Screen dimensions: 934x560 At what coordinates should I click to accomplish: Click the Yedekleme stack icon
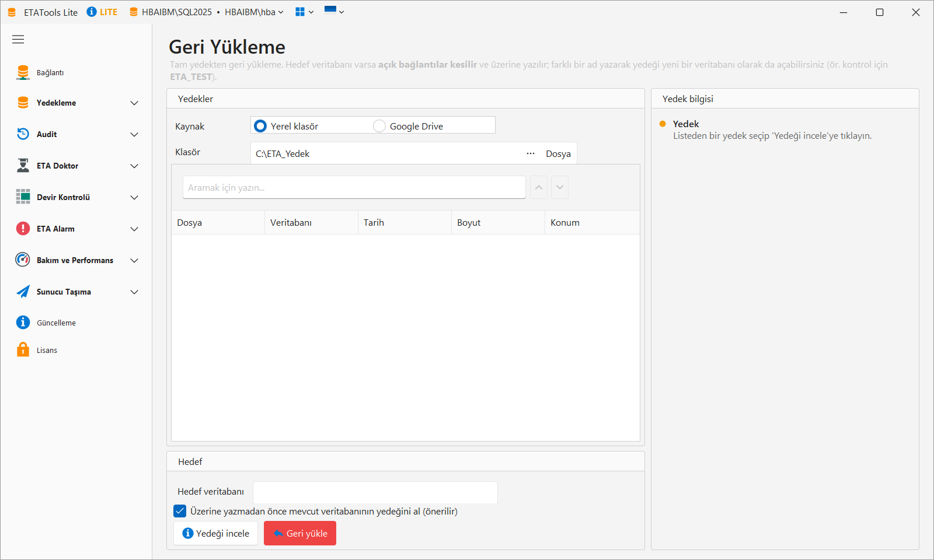[x=23, y=103]
